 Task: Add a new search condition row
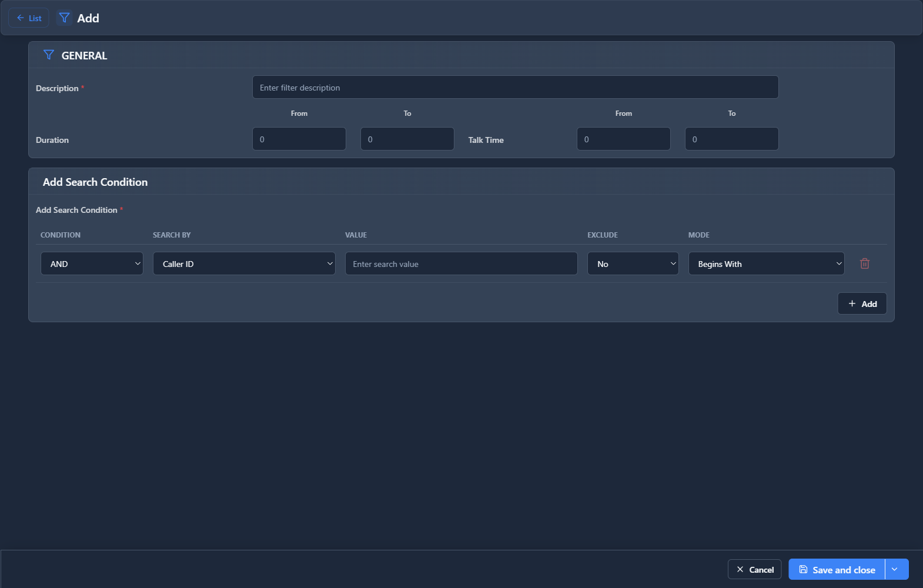862,303
